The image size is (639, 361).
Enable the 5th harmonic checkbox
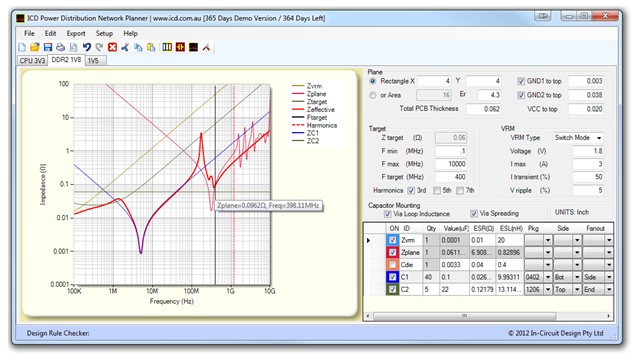click(x=437, y=190)
